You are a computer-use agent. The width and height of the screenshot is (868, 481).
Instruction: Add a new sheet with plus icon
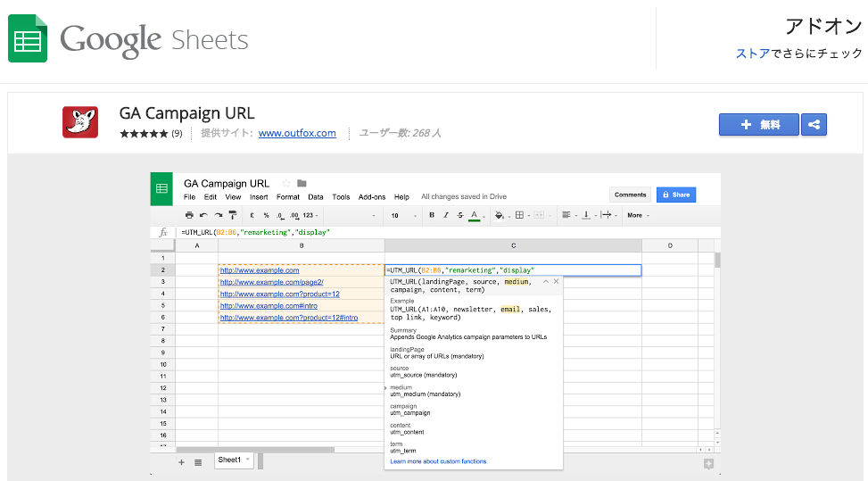[181, 462]
